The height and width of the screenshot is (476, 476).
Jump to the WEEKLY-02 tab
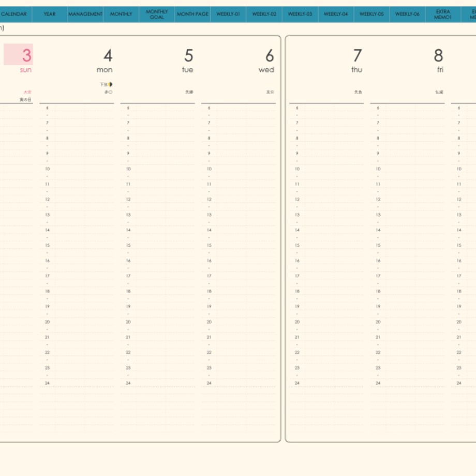pyautogui.click(x=264, y=14)
